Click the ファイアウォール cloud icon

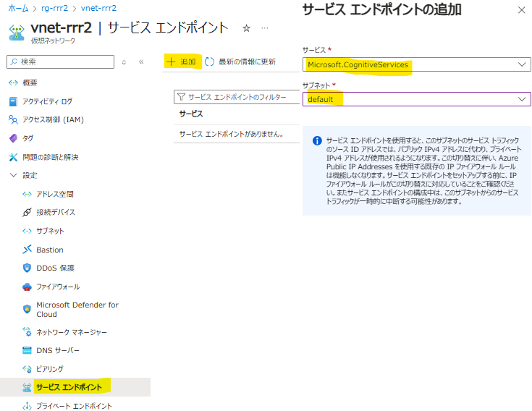[27, 287]
